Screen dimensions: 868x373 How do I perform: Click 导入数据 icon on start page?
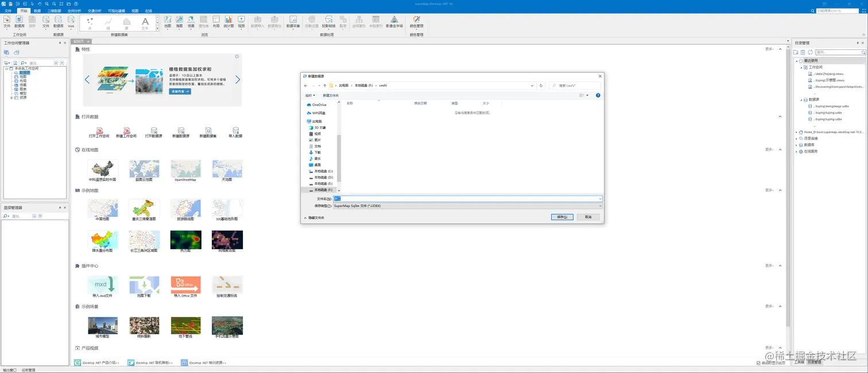click(x=235, y=133)
